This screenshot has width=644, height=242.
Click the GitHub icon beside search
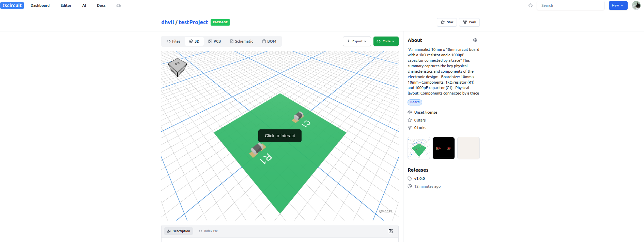pos(531,5)
